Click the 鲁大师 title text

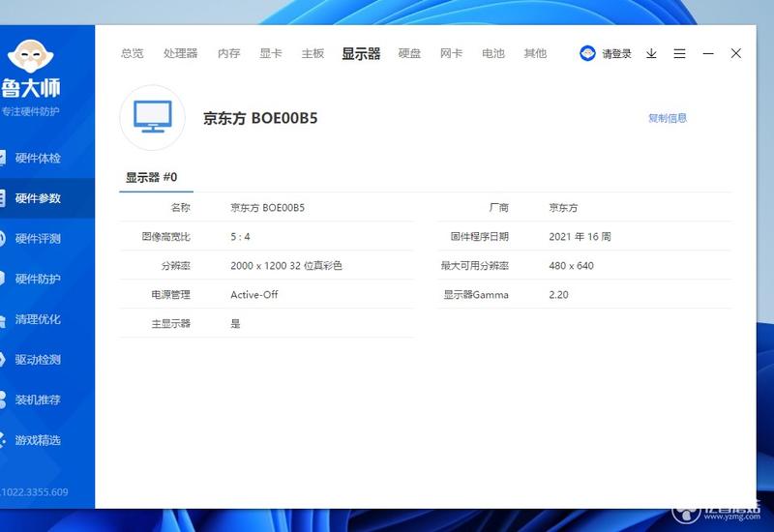pyautogui.click(x=31, y=88)
